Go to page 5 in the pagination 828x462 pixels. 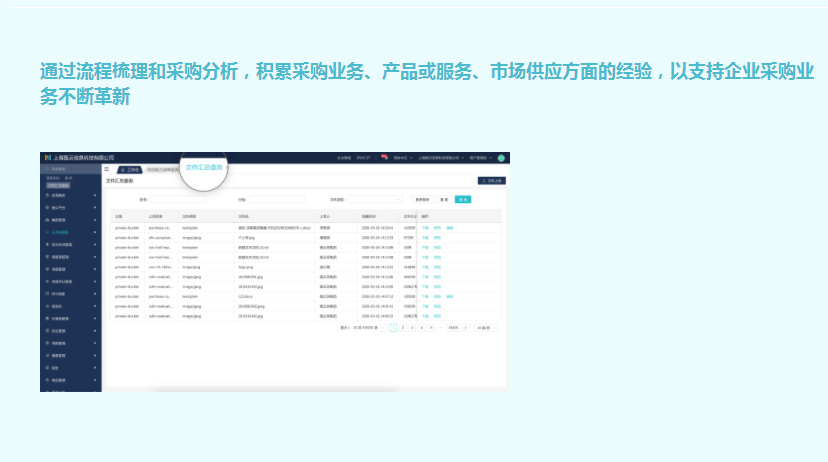pos(431,328)
